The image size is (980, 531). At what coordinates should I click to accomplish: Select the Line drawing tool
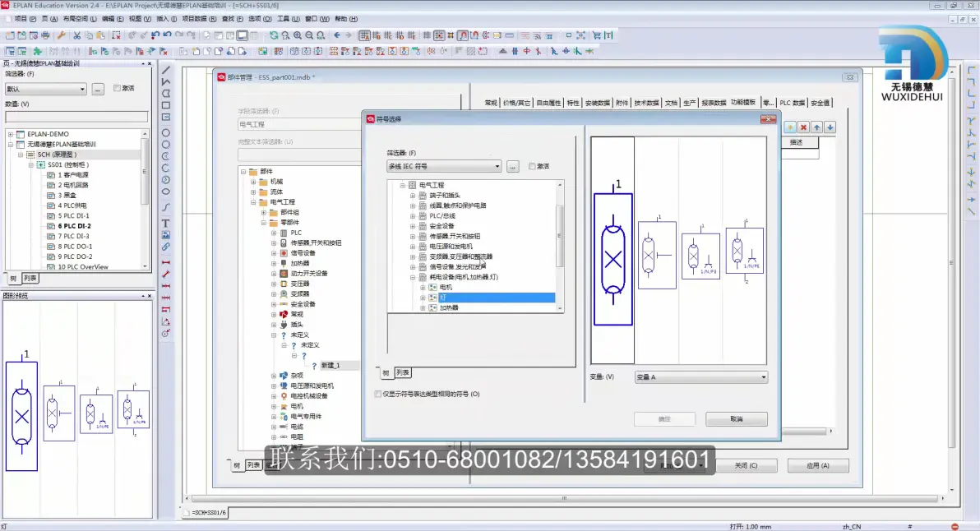click(165, 70)
